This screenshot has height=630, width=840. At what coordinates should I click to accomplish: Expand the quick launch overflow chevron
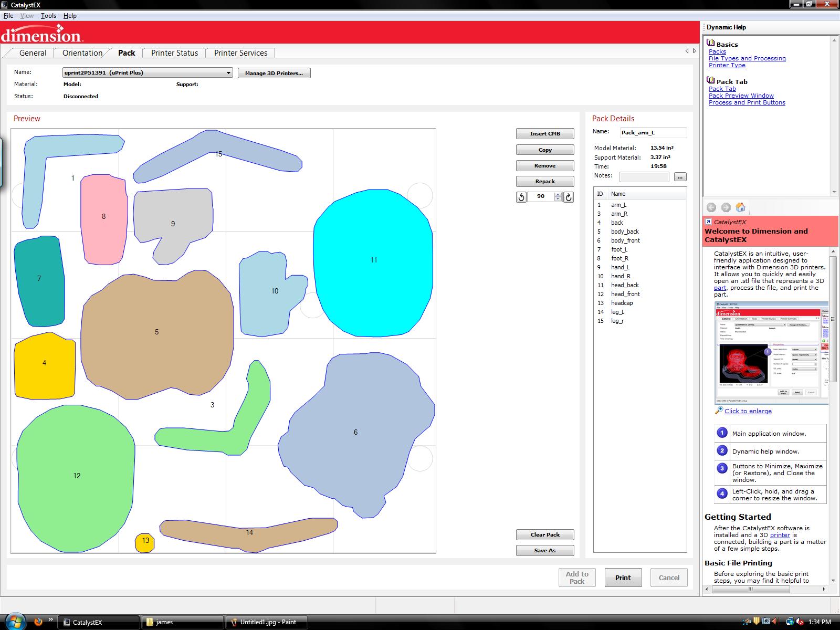click(51, 619)
